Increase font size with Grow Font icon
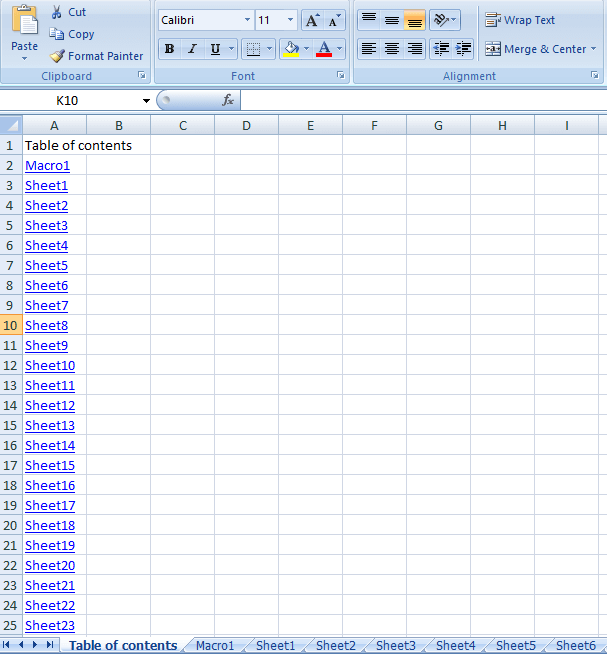 (x=312, y=20)
